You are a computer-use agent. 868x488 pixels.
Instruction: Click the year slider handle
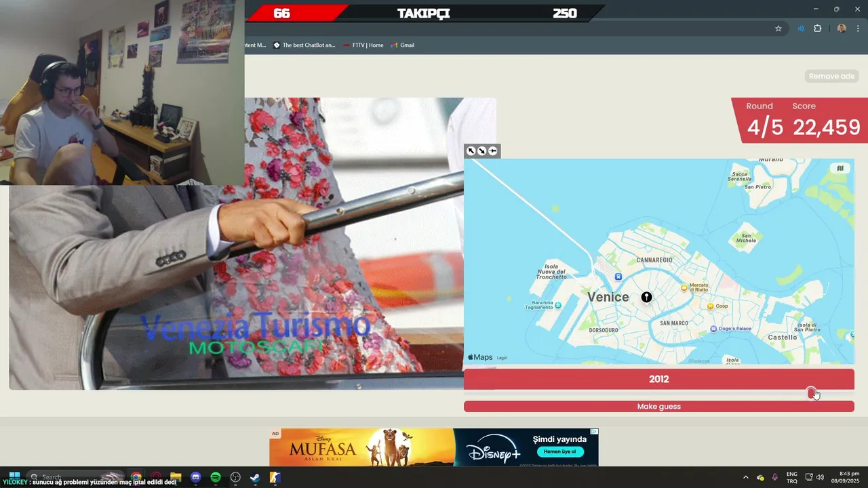point(812,393)
